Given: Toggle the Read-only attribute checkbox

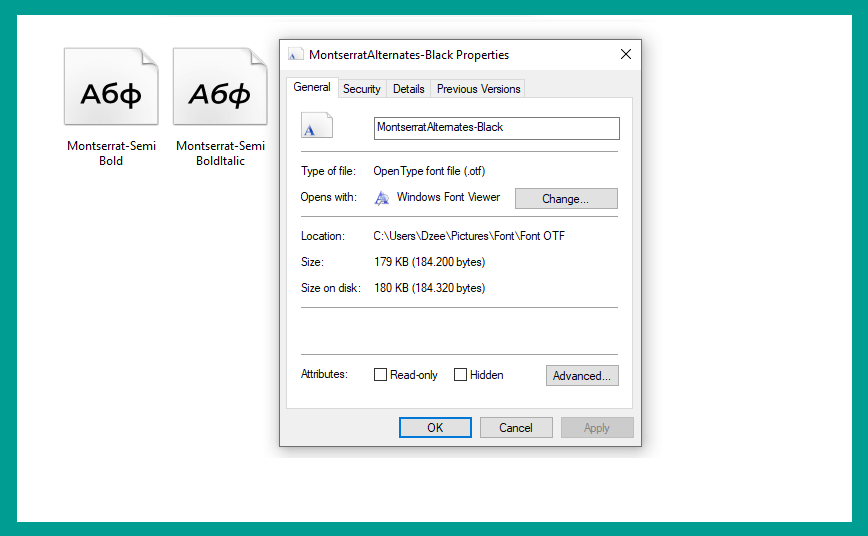Looking at the screenshot, I should click(380, 375).
